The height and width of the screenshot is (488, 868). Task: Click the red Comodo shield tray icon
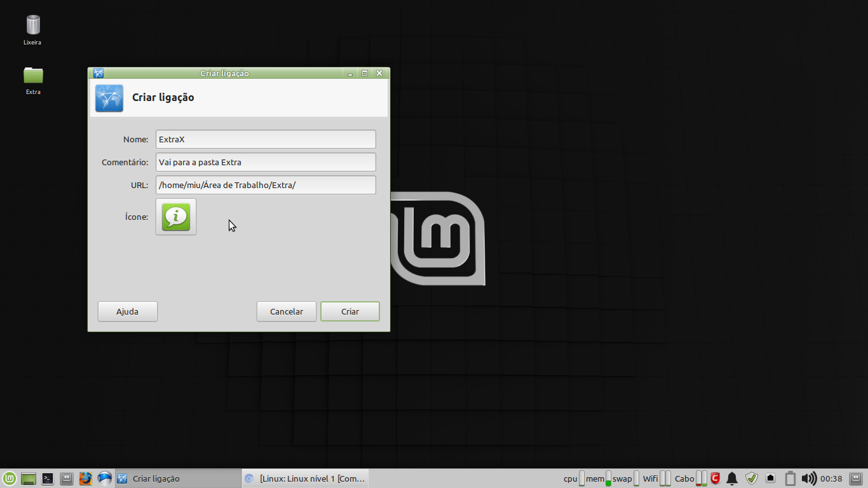715,478
